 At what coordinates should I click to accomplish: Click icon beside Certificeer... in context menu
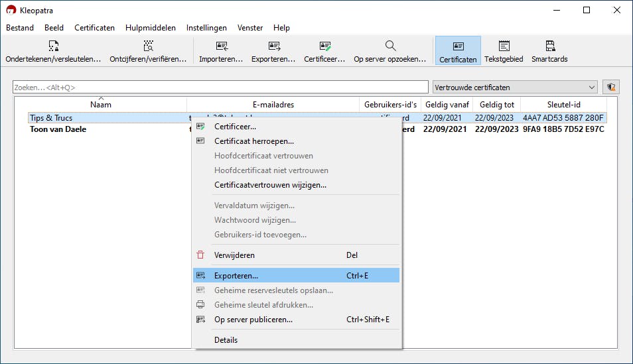click(x=200, y=127)
